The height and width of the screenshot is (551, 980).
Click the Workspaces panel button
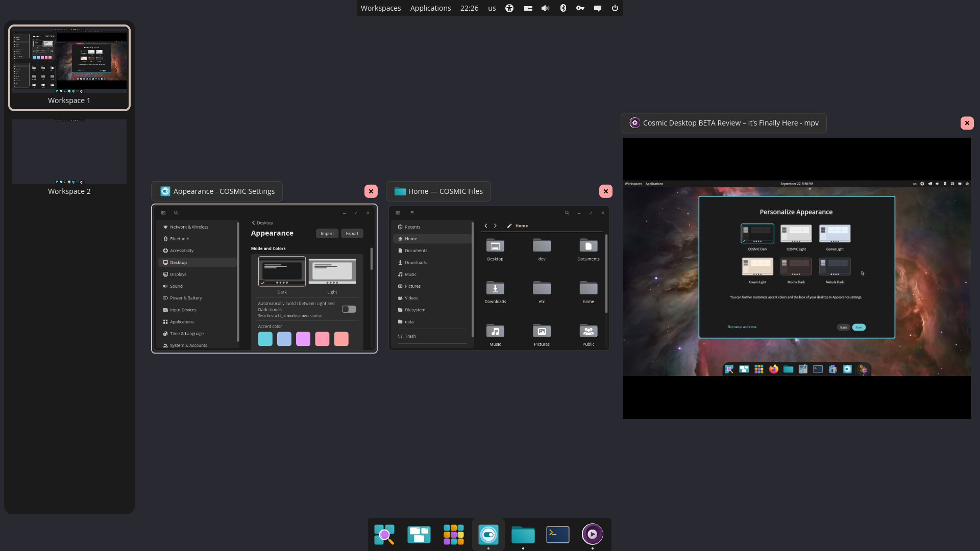[381, 8]
